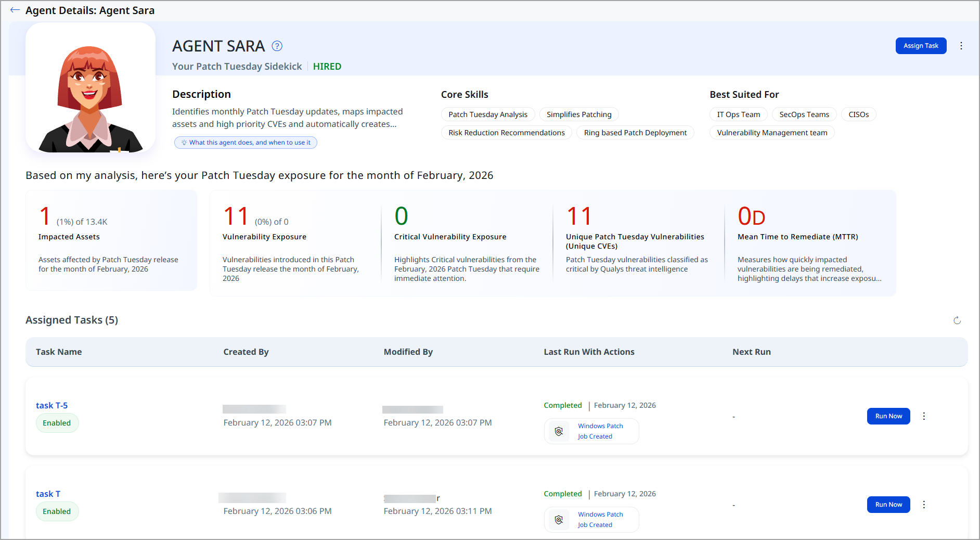The width and height of the screenshot is (980, 540).
Task: Open task T link
Action: [x=48, y=494]
